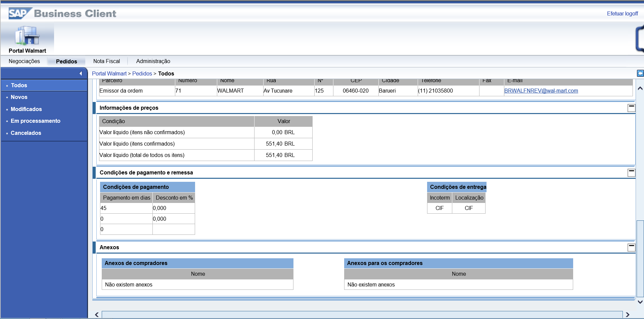The height and width of the screenshot is (319, 644).
Task: Click Valor column header
Action: 283,121
